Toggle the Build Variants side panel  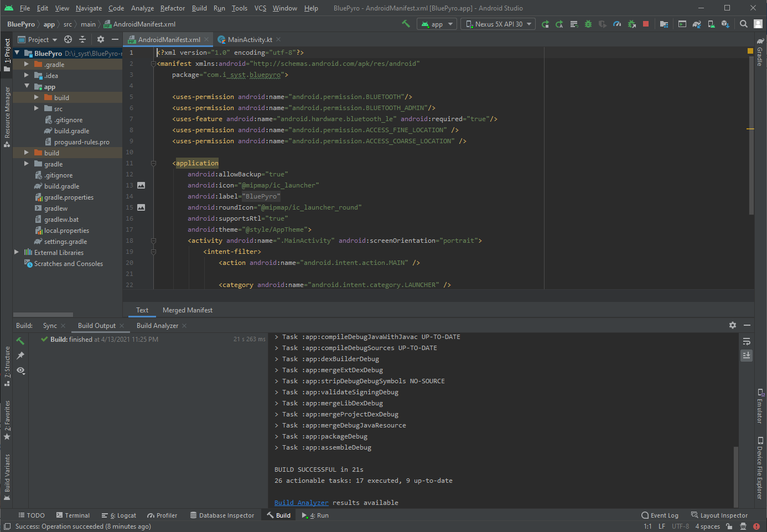click(7, 477)
